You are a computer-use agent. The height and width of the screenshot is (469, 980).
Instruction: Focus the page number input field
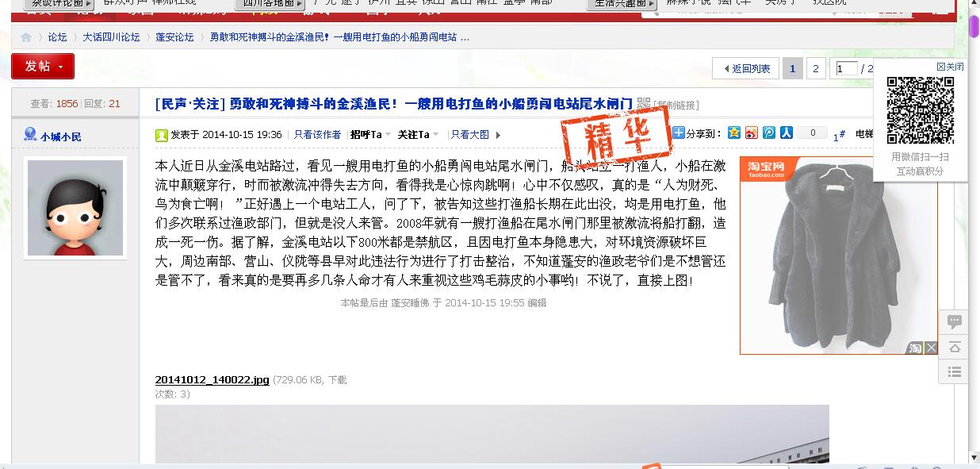pyautogui.click(x=847, y=69)
